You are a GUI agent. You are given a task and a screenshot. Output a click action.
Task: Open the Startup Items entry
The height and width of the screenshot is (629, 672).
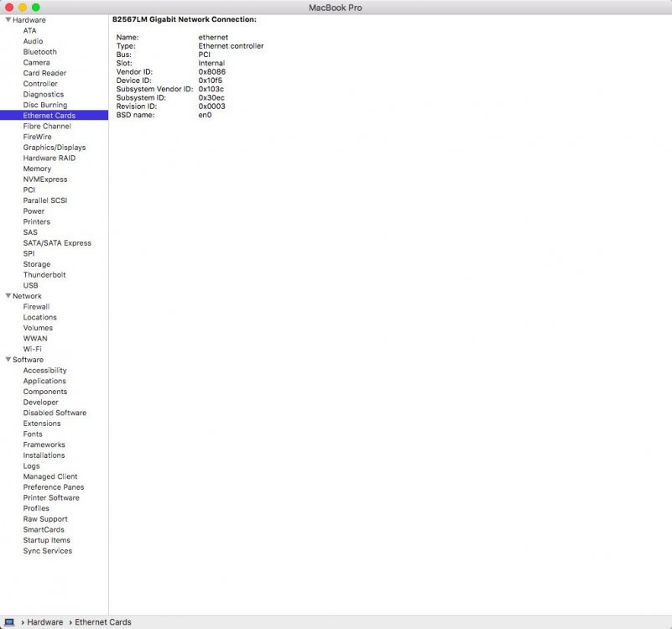tap(46, 540)
